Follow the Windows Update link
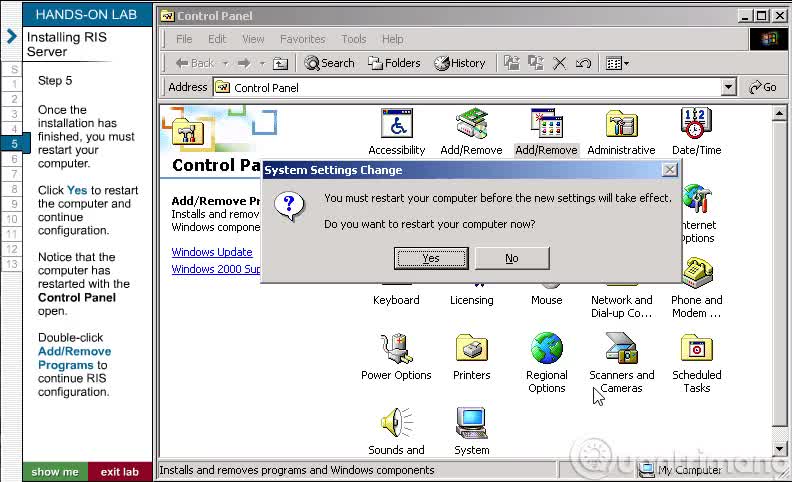The width and height of the screenshot is (792, 482). pyautogui.click(x=212, y=252)
